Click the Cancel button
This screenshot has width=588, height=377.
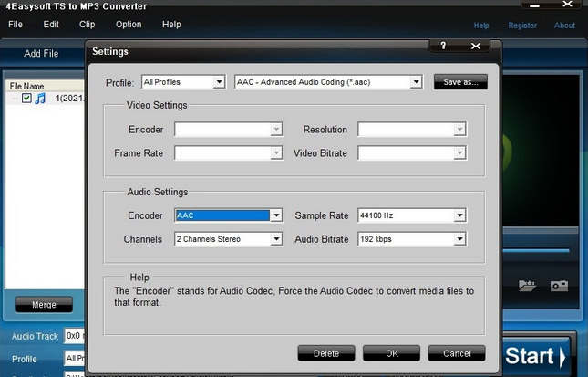pos(457,353)
